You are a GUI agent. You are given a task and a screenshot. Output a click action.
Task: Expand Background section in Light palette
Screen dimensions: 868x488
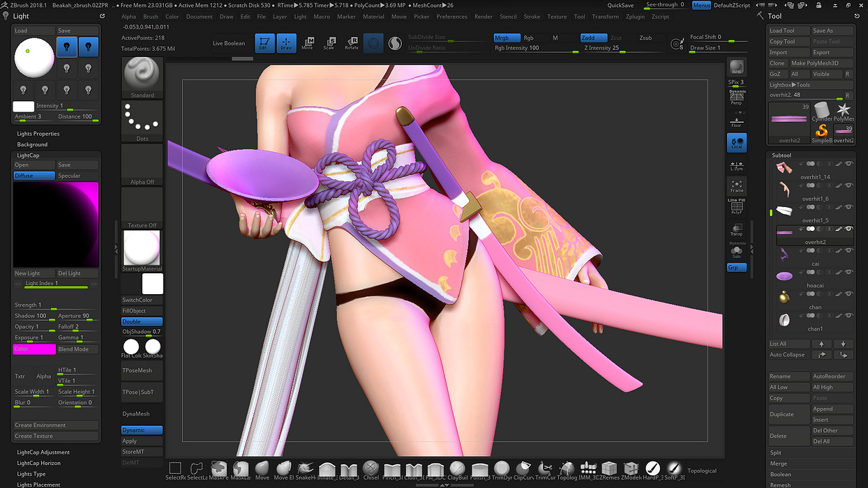point(32,144)
